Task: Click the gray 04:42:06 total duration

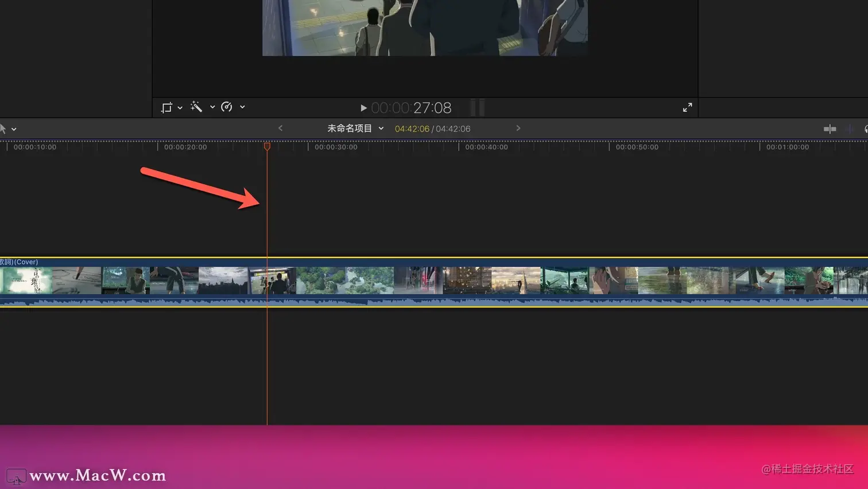Action: click(453, 129)
